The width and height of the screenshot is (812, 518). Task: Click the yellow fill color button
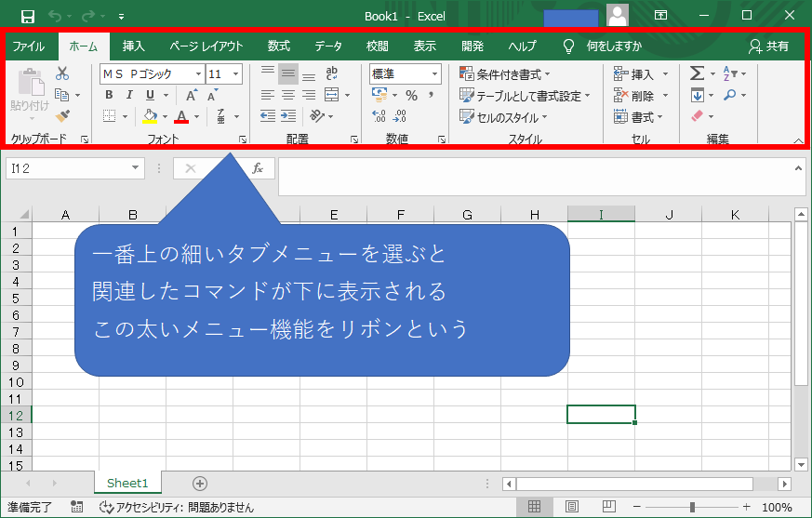point(150,116)
